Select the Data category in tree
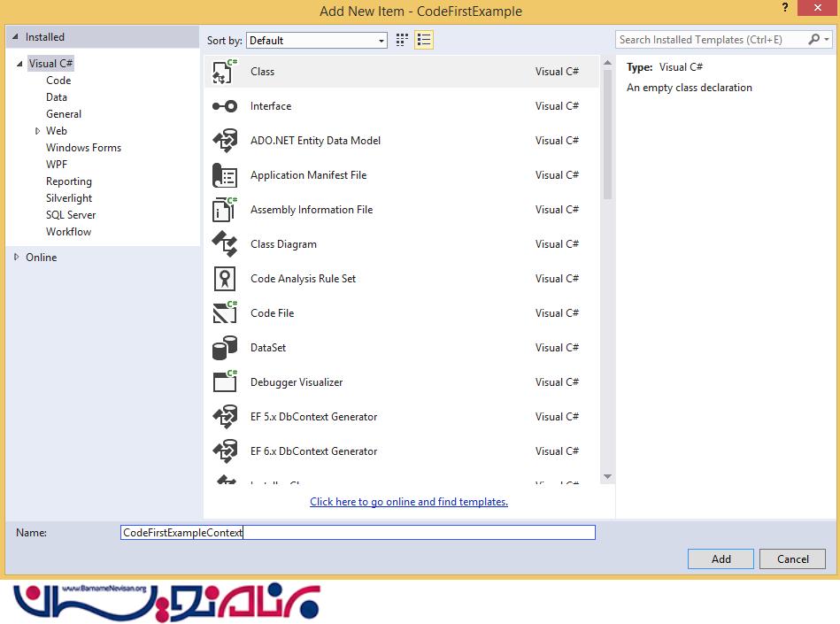840x624 pixels. (x=57, y=97)
